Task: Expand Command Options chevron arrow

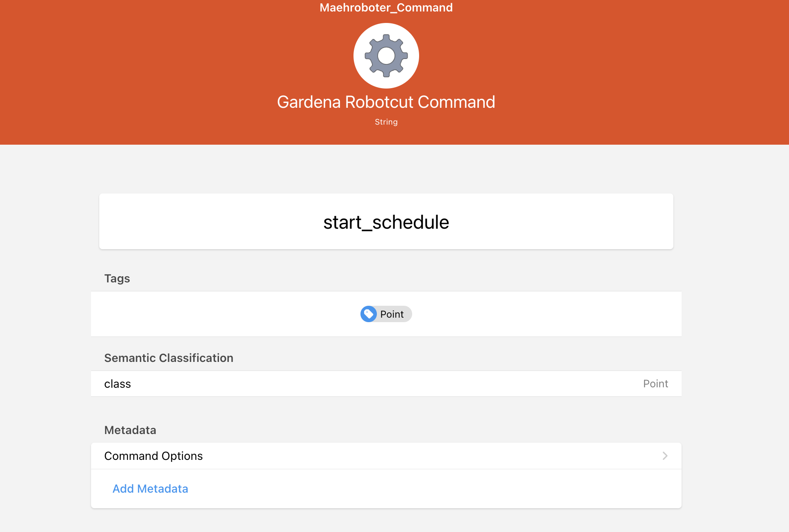Action: tap(665, 456)
